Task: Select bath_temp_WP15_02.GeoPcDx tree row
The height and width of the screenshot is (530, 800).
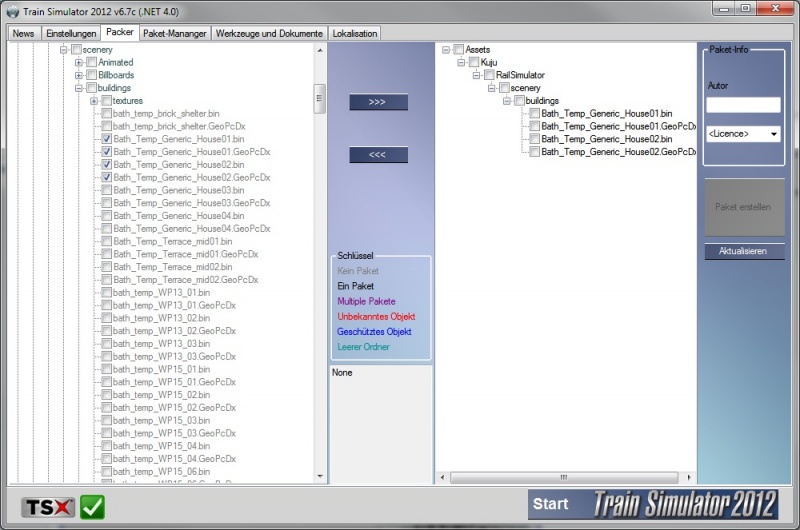Action: [174, 408]
